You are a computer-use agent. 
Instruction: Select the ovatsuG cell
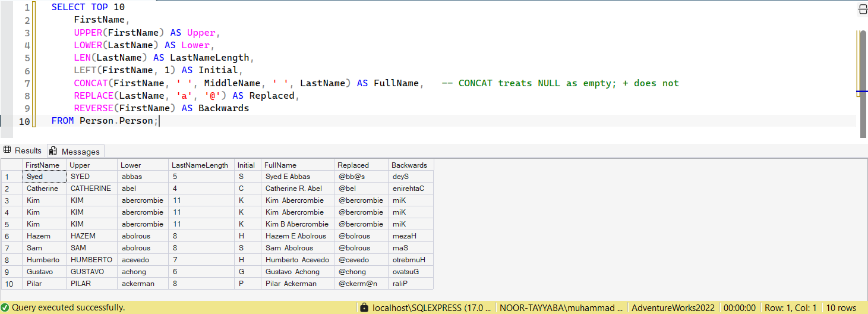411,272
